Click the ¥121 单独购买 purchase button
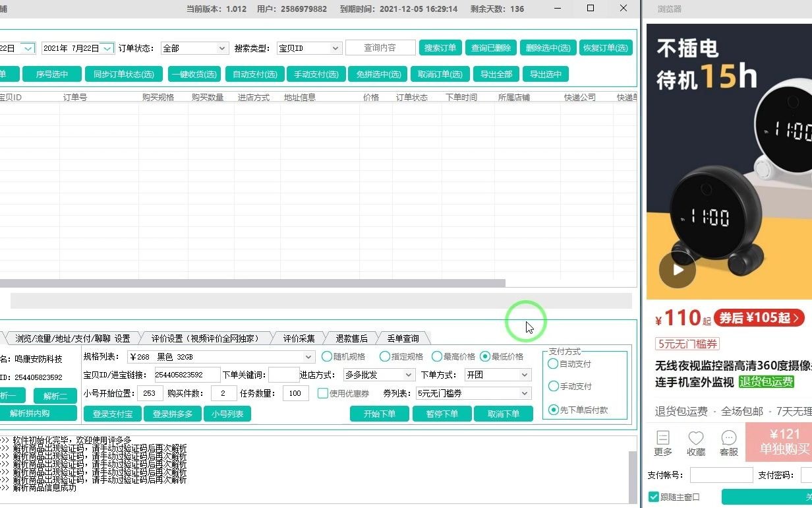Viewport: 812px width, 508px height. tap(785, 441)
